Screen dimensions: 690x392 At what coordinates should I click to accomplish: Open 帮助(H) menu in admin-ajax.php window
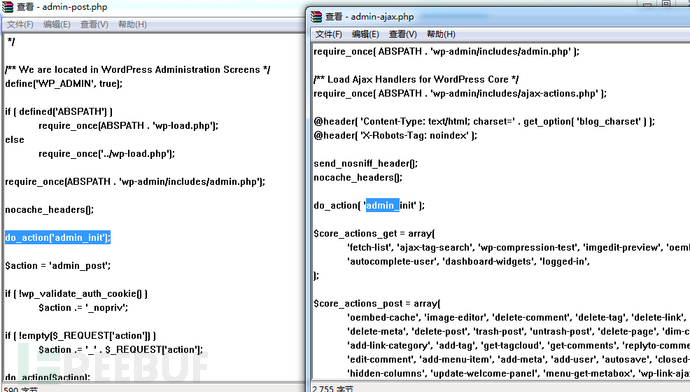coord(441,34)
